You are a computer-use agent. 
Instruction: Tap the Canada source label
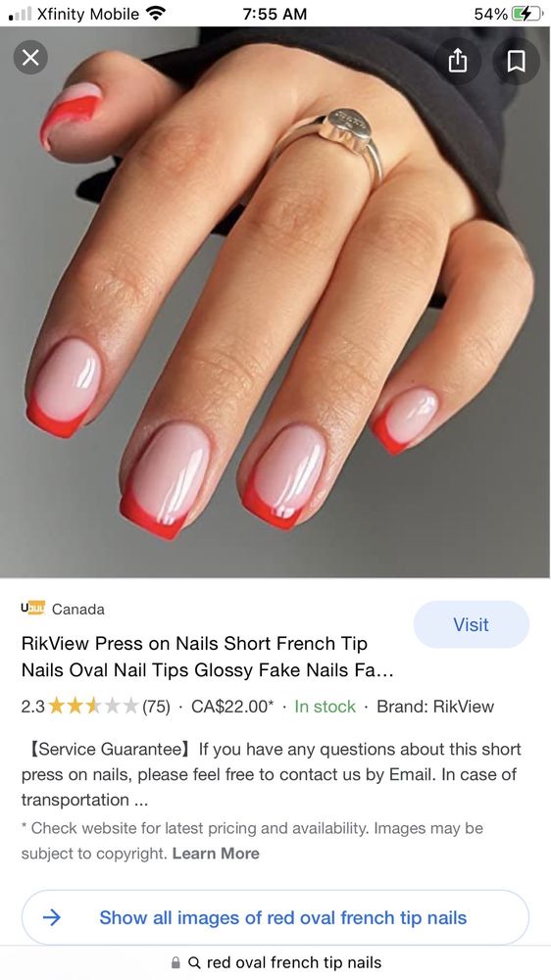78,609
